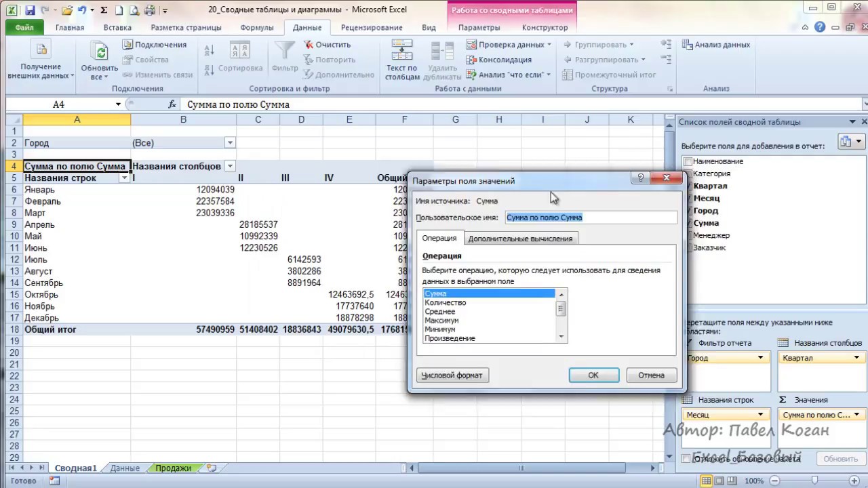Open Получение внешних данных menu
This screenshot has width=868, height=488.
(41, 61)
